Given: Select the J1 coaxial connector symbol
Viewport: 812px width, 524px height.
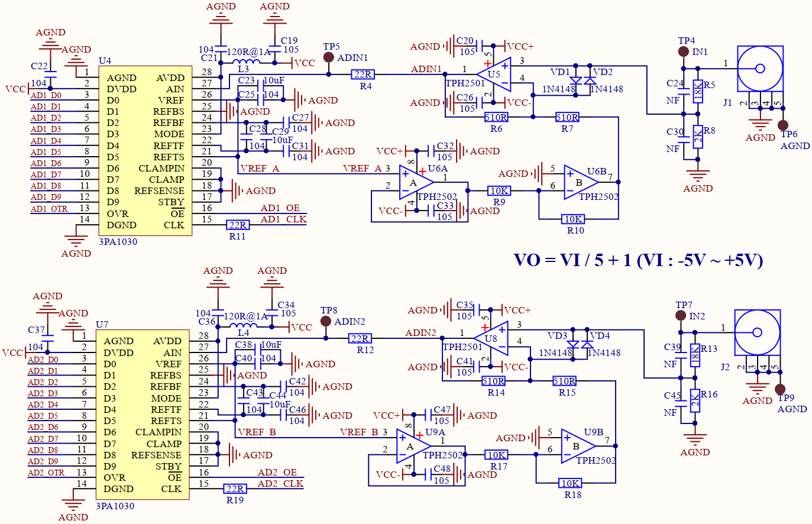Looking at the screenshot, I should click(x=760, y=69).
